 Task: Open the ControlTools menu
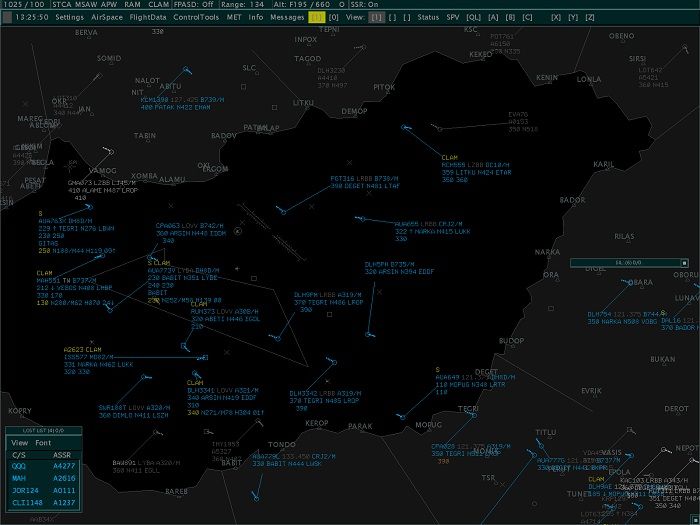point(196,17)
